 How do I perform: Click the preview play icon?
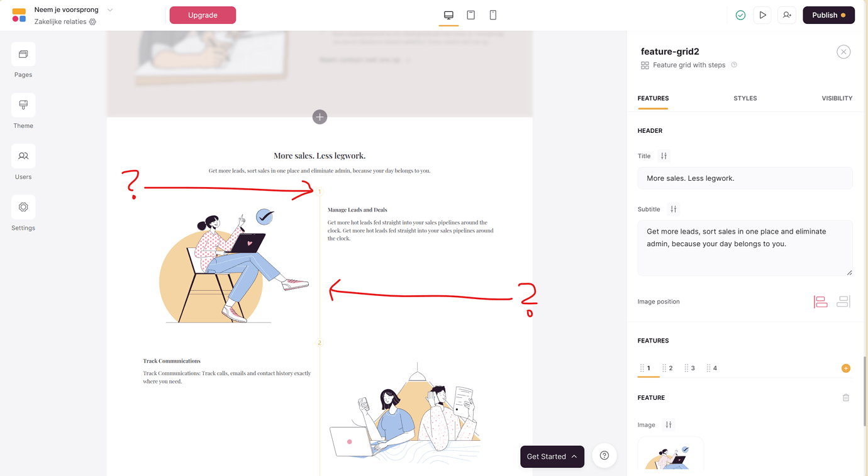pyautogui.click(x=762, y=15)
